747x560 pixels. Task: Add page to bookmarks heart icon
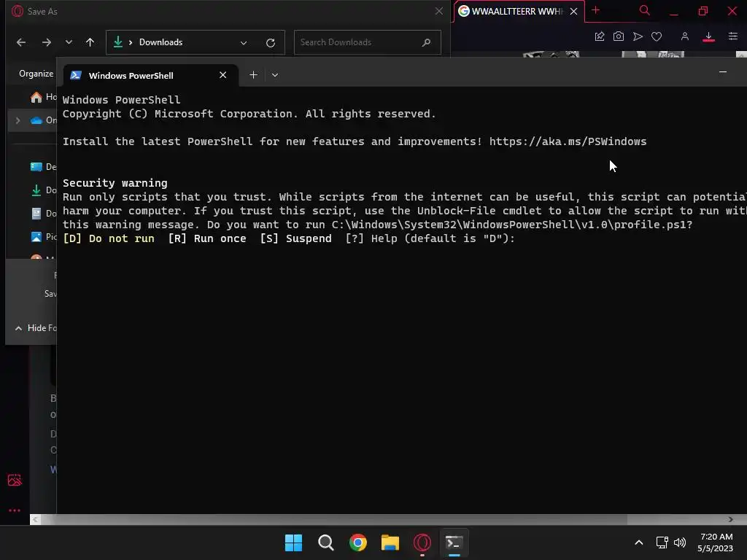[657, 36]
